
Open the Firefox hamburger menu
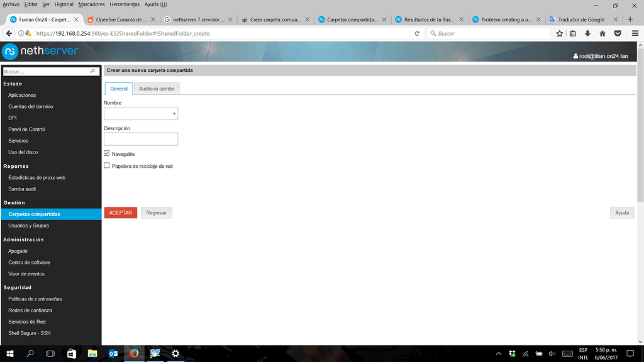coord(635,33)
